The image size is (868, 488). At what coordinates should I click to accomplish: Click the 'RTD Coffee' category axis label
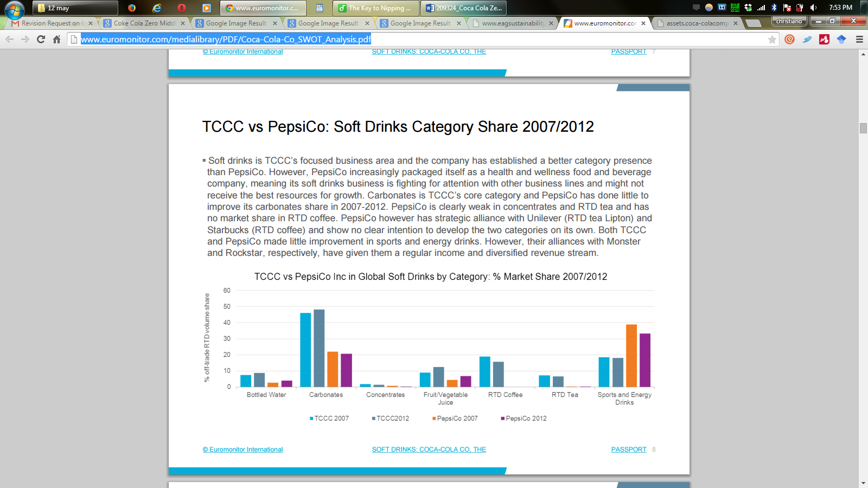point(506,395)
